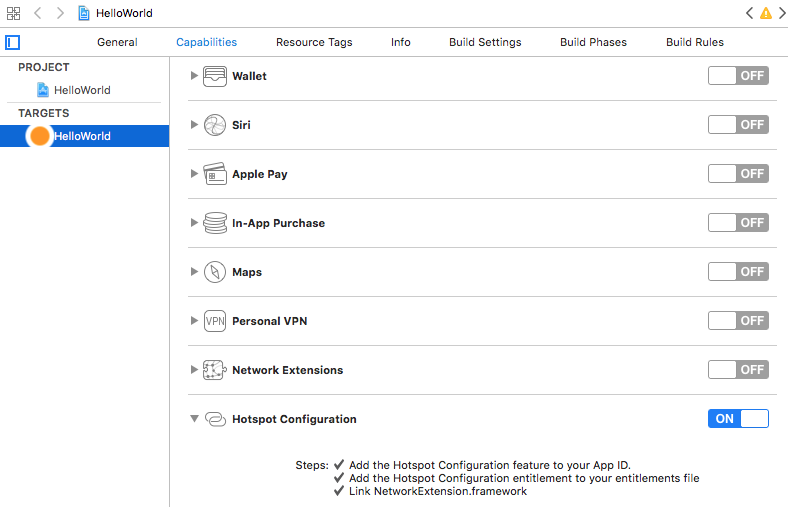Click the Wallet label

tap(249, 76)
